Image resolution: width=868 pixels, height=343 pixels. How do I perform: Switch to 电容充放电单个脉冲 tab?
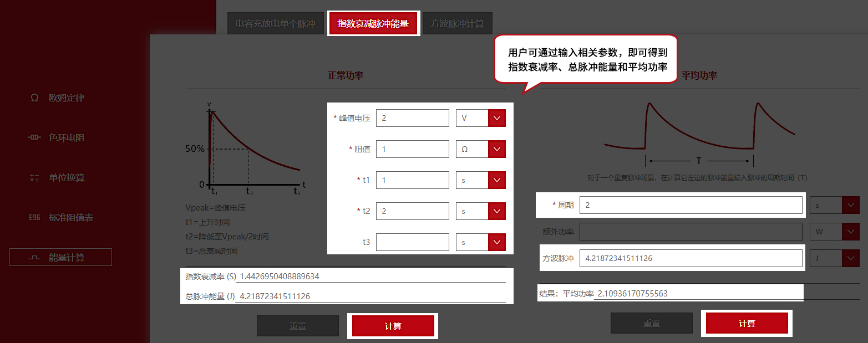[x=276, y=24]
